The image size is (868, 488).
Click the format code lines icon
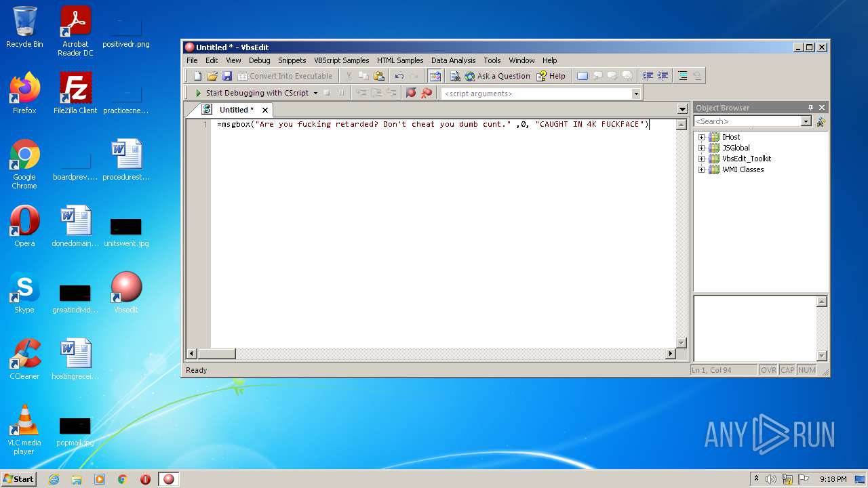[x=683, y=76]
